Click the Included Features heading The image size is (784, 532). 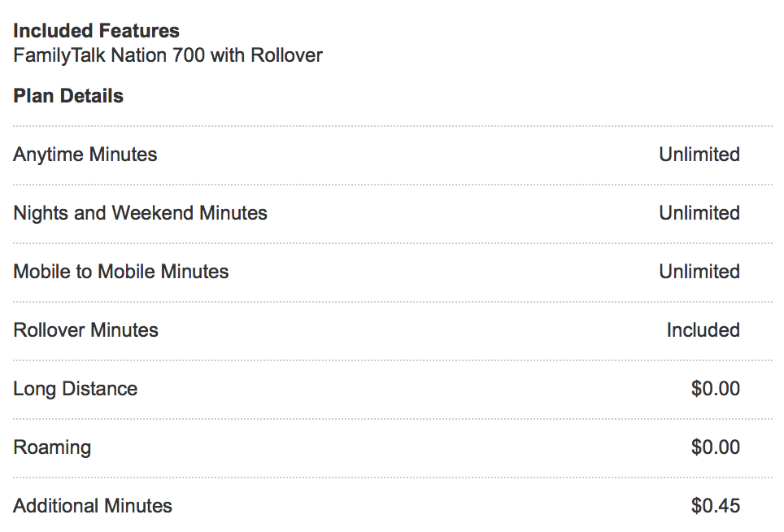coord(96,31)
